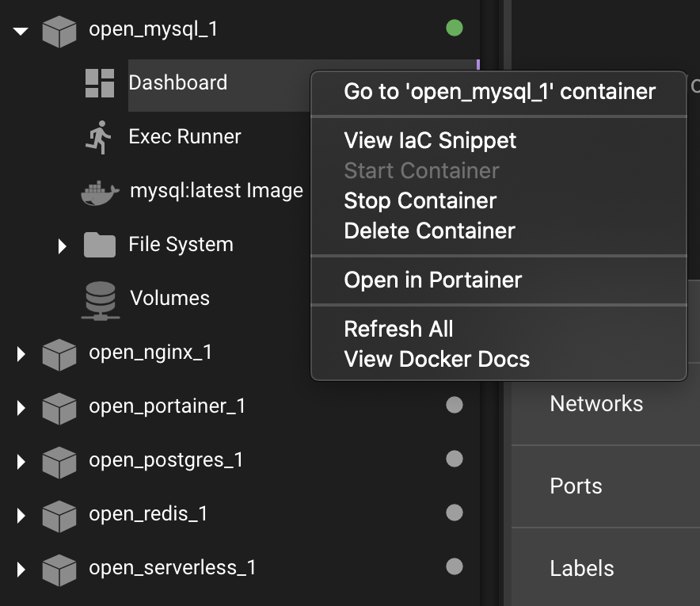Viewport: 700px width, 606px height.
Task: Click the gray status dot on open_postgres_1
Action: point(454,459)
